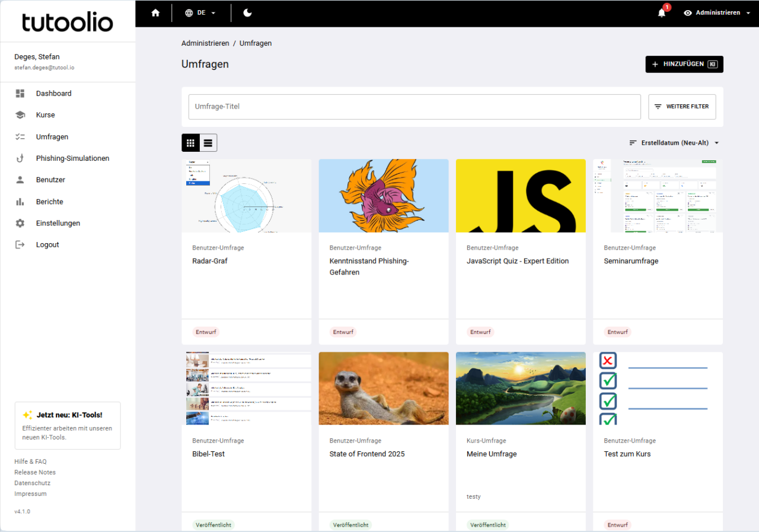
Task: Open the Weitere Filter button
Action: [681, 107]
